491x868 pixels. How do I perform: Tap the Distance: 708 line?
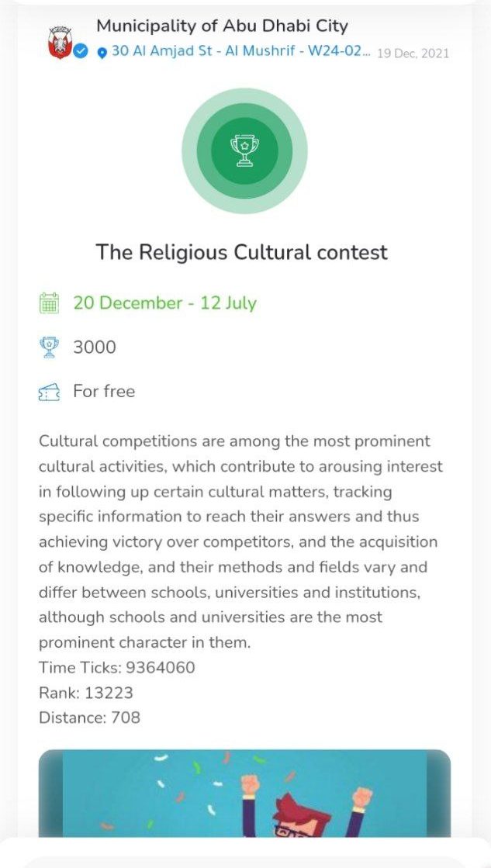pyautogui.click(x=89, y=718)
